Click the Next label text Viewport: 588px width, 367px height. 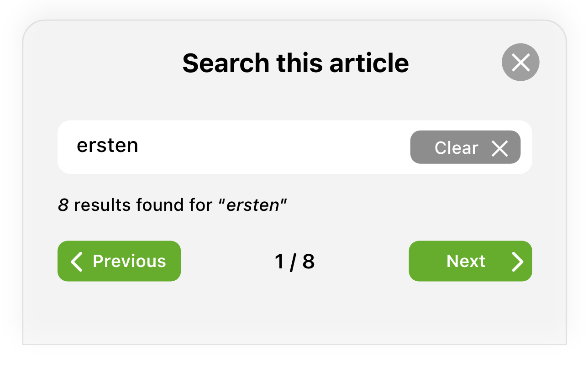tap(466, 261)
